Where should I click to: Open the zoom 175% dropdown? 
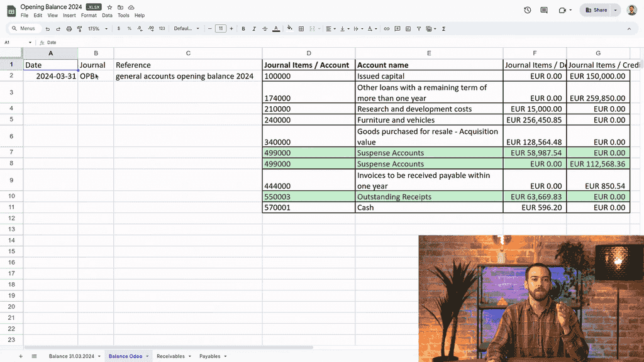97,29
